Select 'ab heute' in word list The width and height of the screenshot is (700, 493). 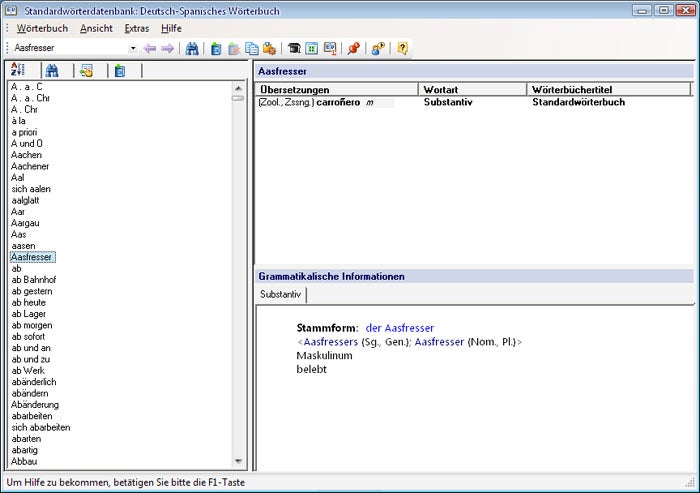pos(29,302)
